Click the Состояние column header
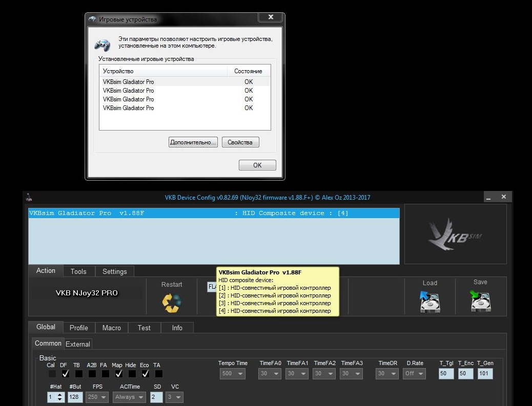 249,71
